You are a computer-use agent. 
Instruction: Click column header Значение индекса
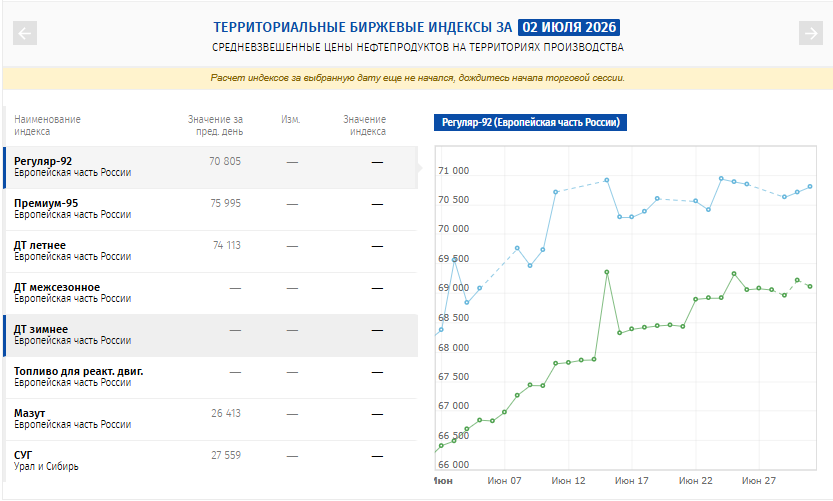364,125
